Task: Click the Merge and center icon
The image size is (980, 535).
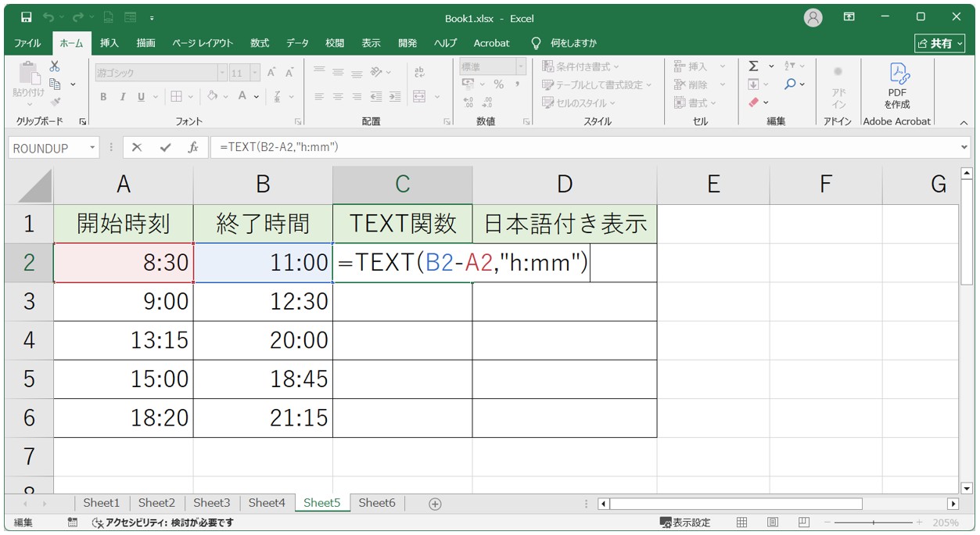Action: [x=419, y=97]
